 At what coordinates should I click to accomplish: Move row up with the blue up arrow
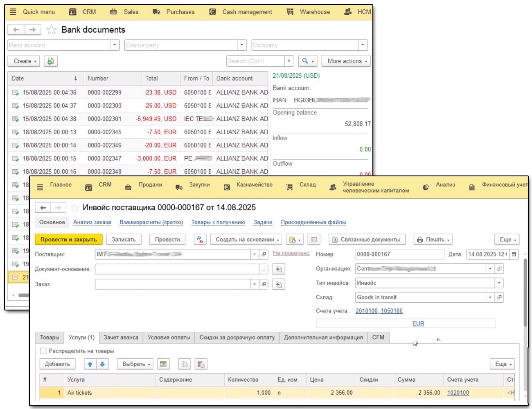[90, 364]
